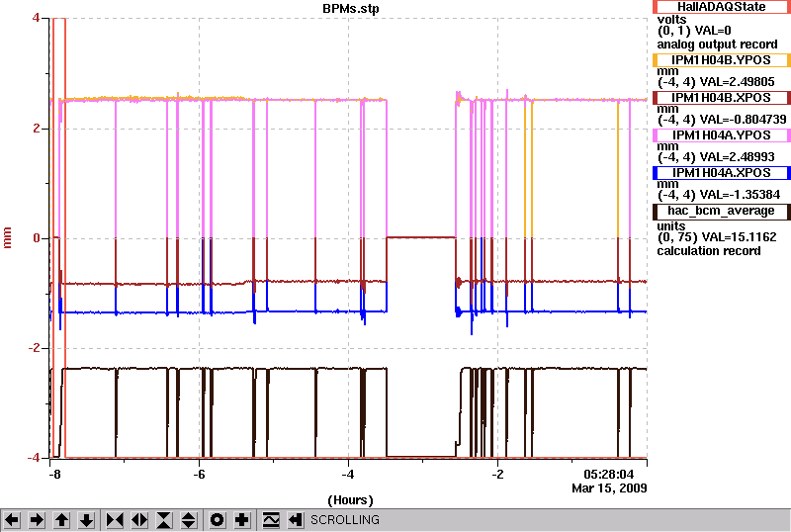Click the wave plot-style toolbar icon
The image size is (791, 532).
(271, 520)
